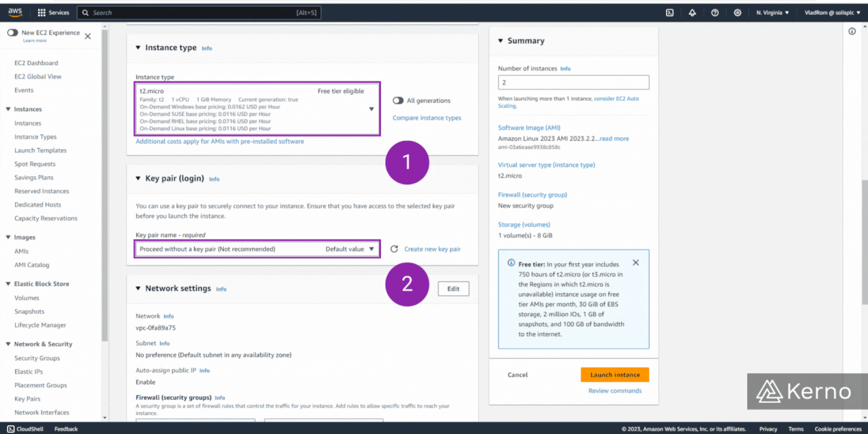Click the Launch instance button
This screenshot has width=868, height=434.
(x=615, y=374)
